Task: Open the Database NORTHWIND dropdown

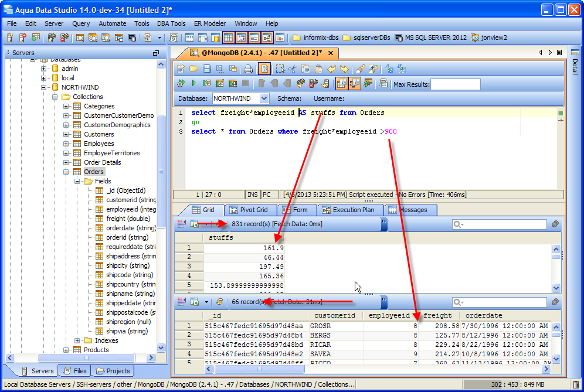Action: tap(264, 98)
